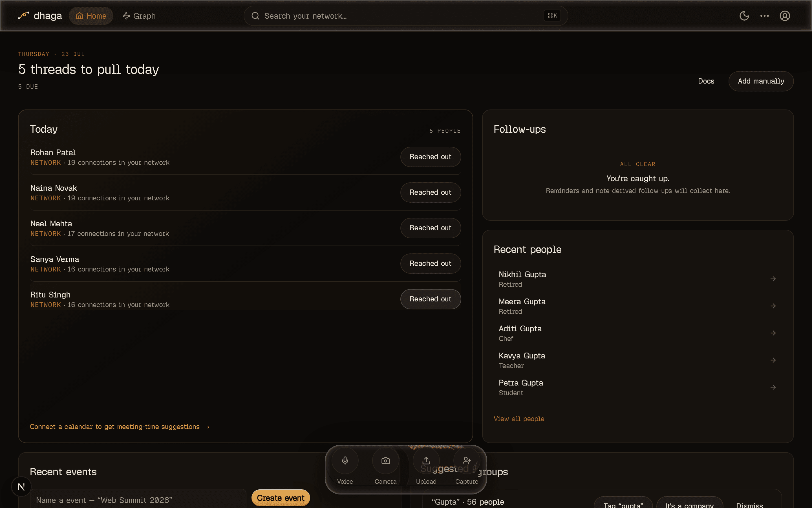Open the Docs link
The image size is (812, 508).
click(x=706, y=81)
